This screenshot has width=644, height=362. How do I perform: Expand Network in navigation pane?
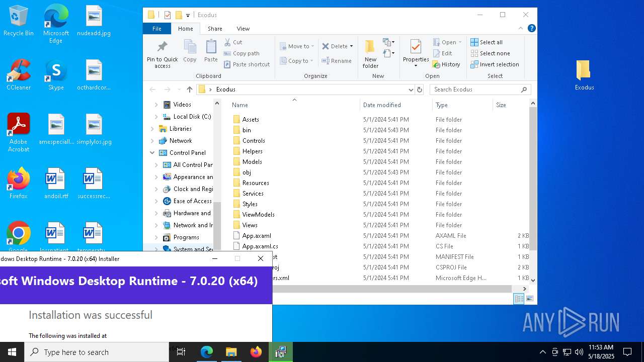[x=152, y=141]
